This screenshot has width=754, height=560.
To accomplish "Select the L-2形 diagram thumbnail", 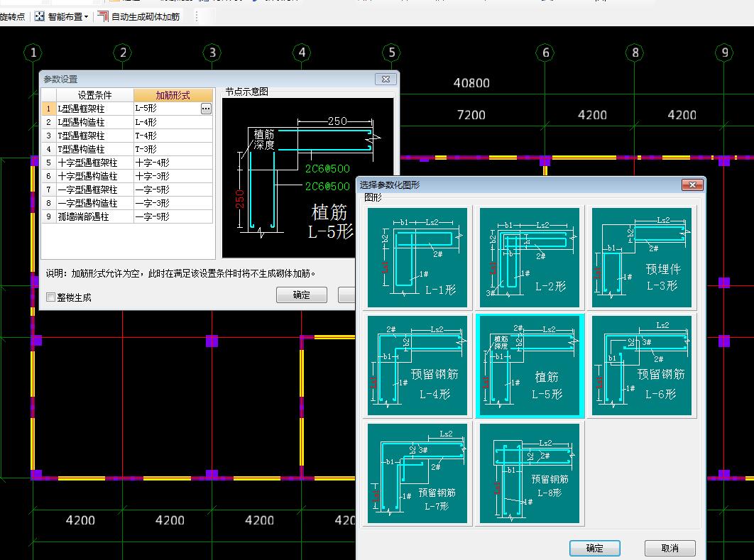I will coord(530,258).
